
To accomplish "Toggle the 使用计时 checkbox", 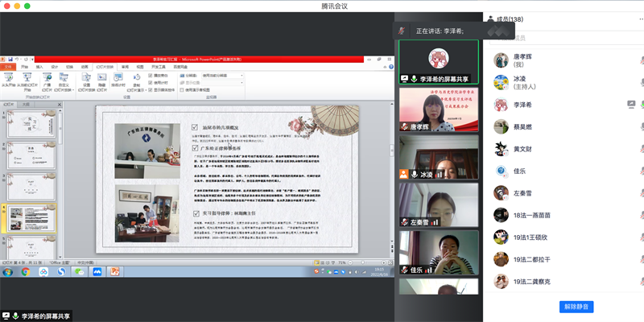I will click(x=151, y=83).
